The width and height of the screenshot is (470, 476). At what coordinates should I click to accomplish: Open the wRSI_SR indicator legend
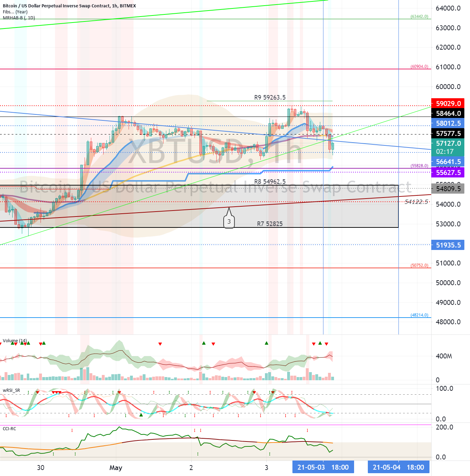[x=11, y=390]
